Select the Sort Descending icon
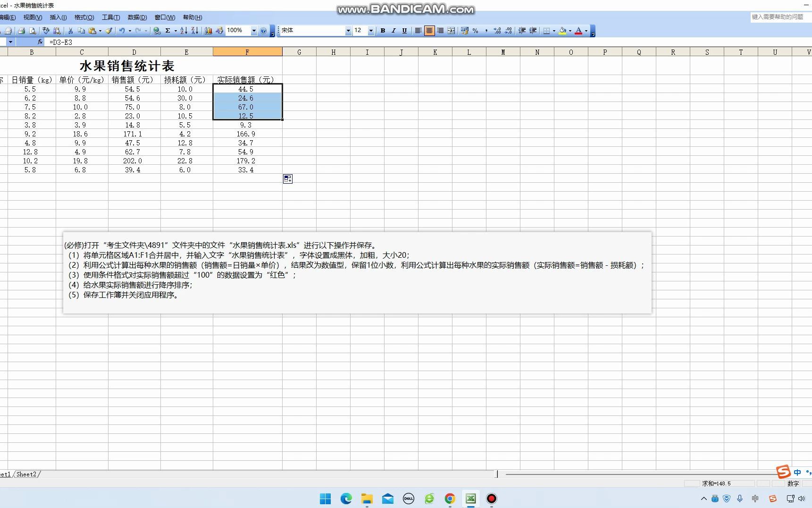Screen dimensions: 812x508 pos(194,31)
